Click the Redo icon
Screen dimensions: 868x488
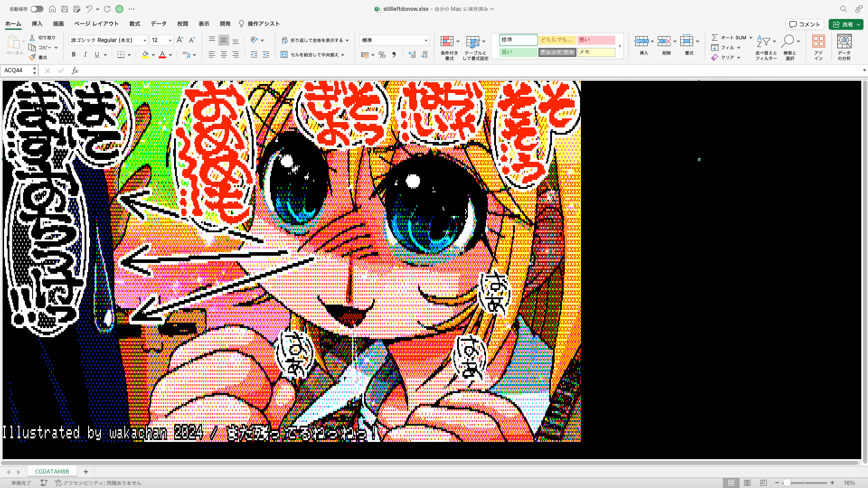point(107,9)
